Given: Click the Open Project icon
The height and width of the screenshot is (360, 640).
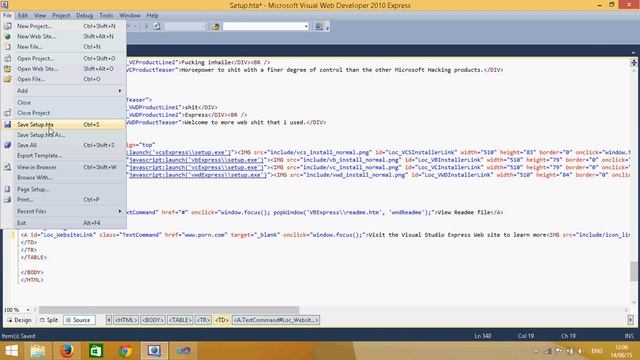Looking at the screenshot, I should pos(7,58).
